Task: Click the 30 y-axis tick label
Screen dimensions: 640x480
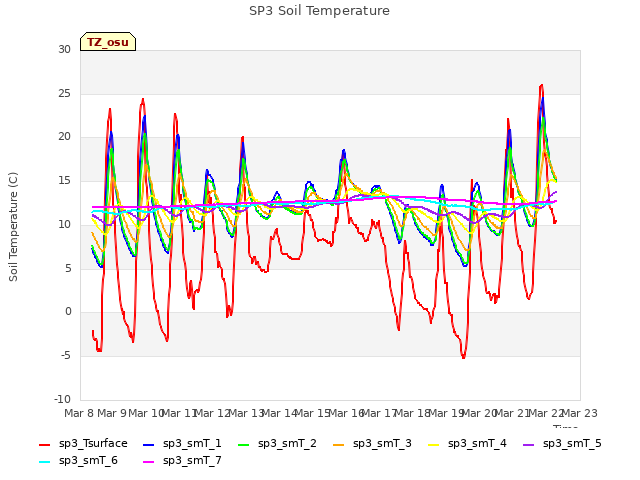Action: pos(64,49)
